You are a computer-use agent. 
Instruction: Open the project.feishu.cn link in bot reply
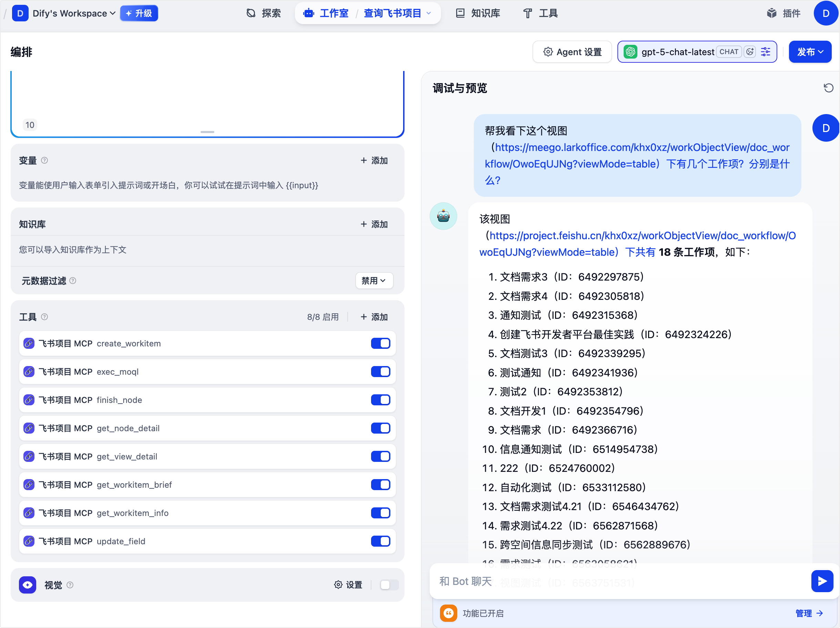(638, 244)
